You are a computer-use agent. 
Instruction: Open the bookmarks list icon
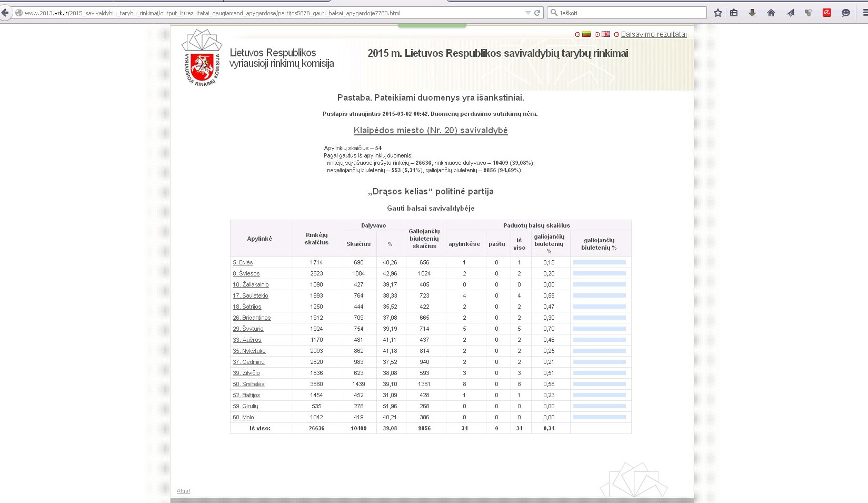[734, 13]
